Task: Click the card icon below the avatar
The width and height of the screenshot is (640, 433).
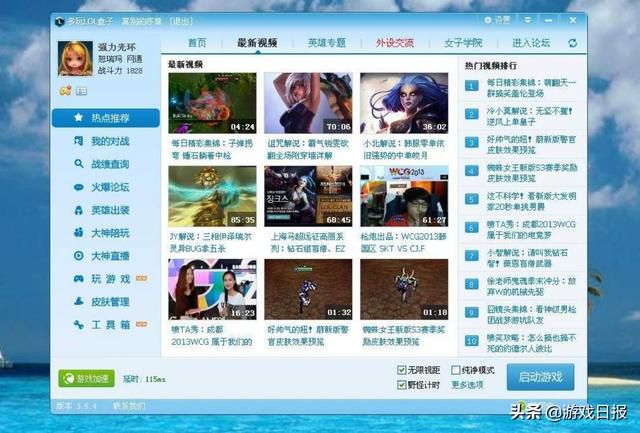Action: tap(82, 91)
